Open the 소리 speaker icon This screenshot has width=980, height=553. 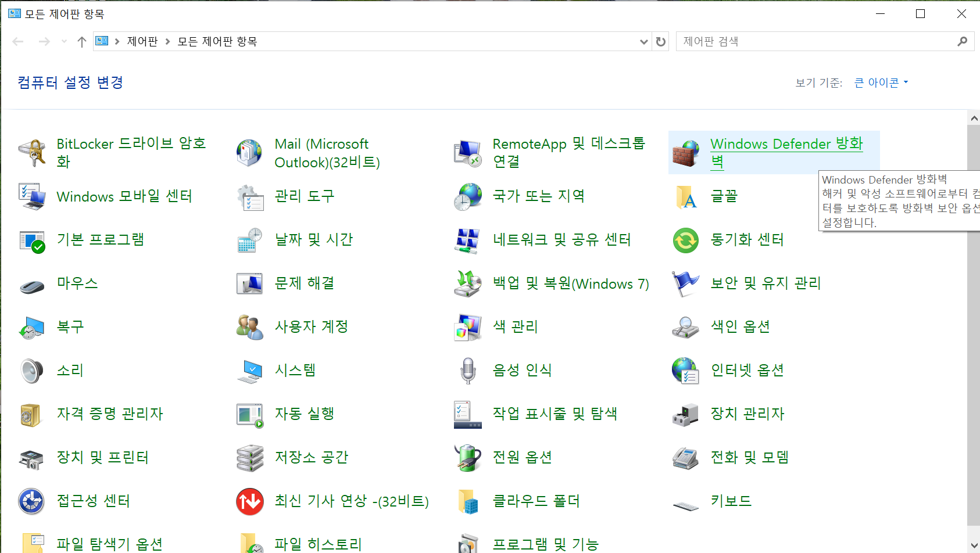click(x=32, y=371)
